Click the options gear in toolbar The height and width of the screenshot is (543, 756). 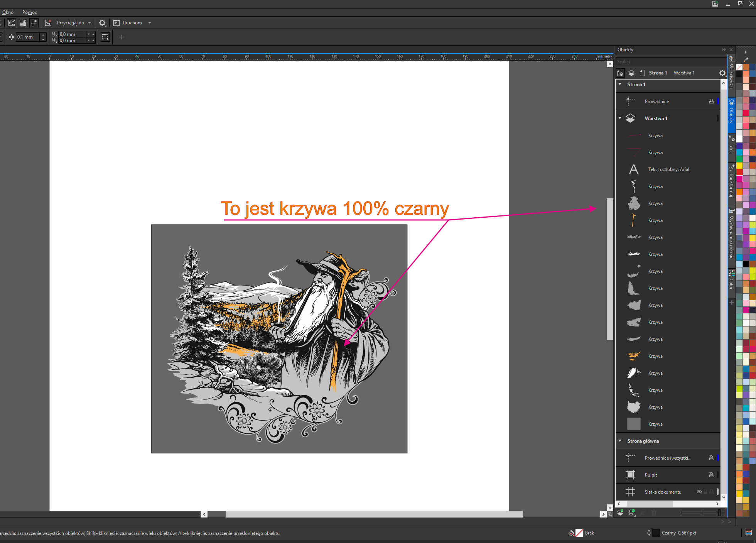(102, 23)
